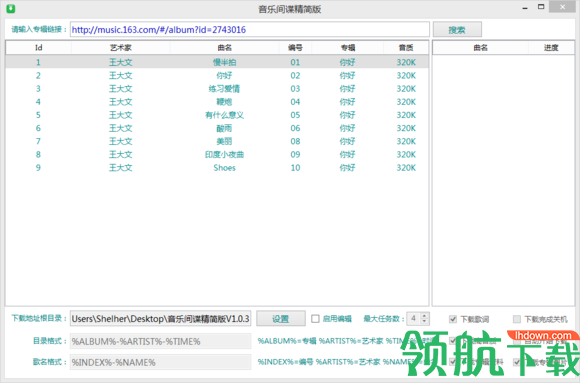580x383 pixels.
Task: Select the song 练习爱情
Action: click(x=225, y=89)
